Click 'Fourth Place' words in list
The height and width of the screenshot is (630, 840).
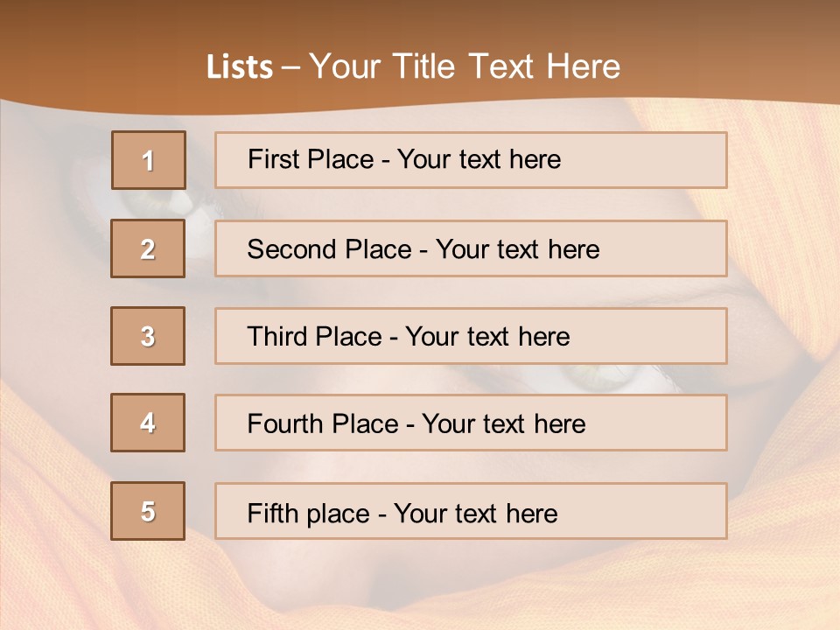pos(323,424)
